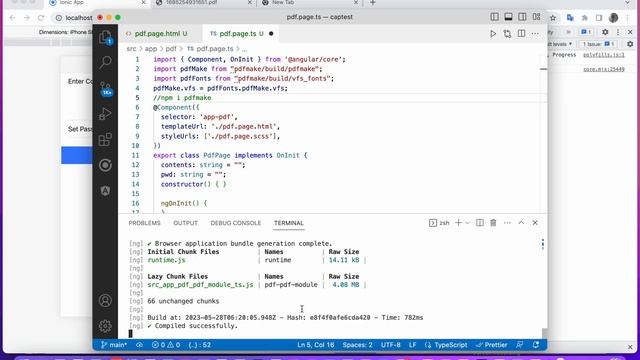Screen dimensions: 640x360
Task: Click src_app_pdf_pdf_module_ts.js in terminal
Action: pos(200,284)
